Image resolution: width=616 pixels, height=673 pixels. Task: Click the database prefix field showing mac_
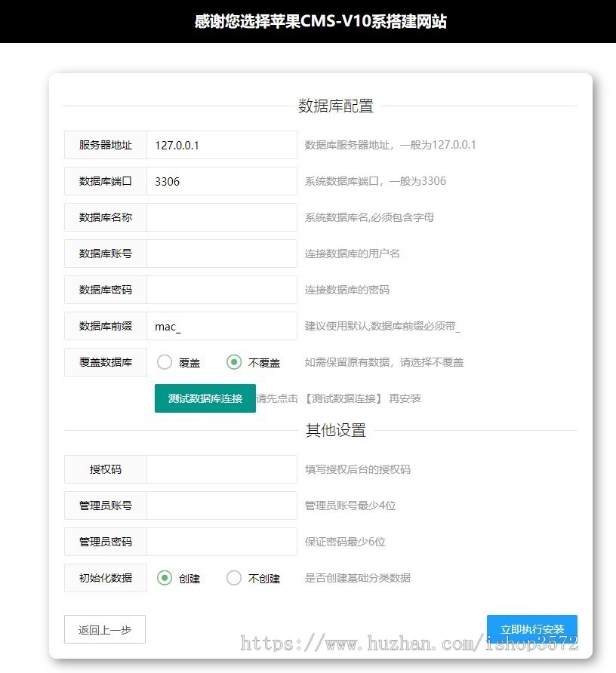222,326
